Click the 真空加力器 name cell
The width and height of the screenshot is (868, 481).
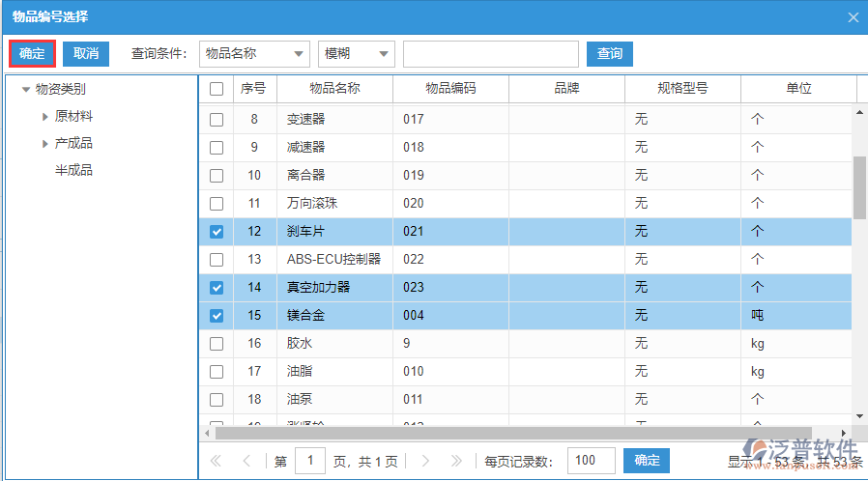pyautogui.click(x=334, y=288)
